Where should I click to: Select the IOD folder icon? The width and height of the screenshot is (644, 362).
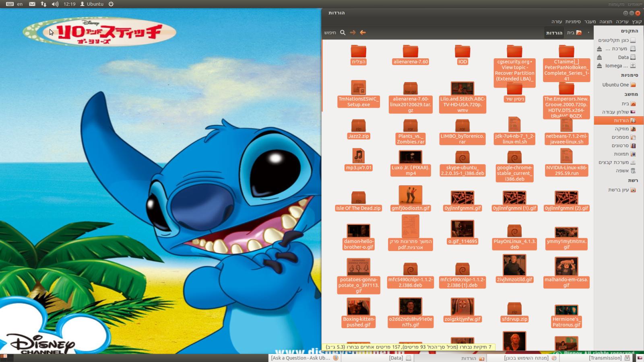(462, 51)
